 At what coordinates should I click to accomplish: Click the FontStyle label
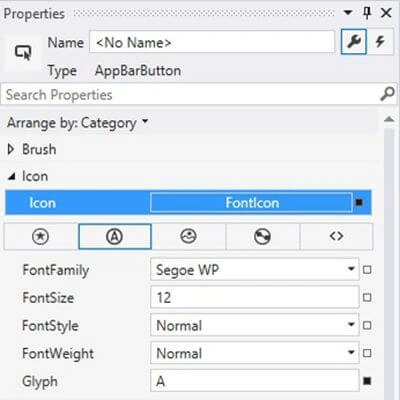[x=50, y=326]
